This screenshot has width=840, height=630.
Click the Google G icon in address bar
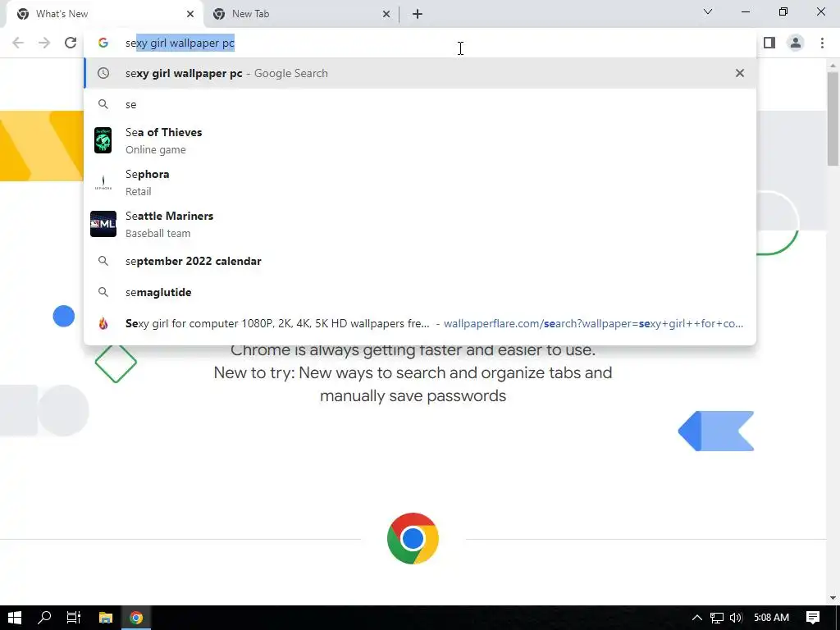point(103,43)
